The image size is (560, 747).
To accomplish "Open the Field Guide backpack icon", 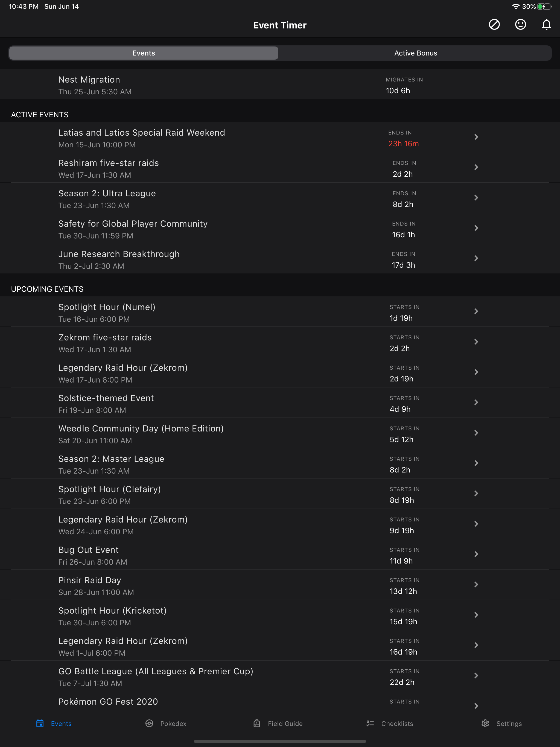I will tap(257, 723).
